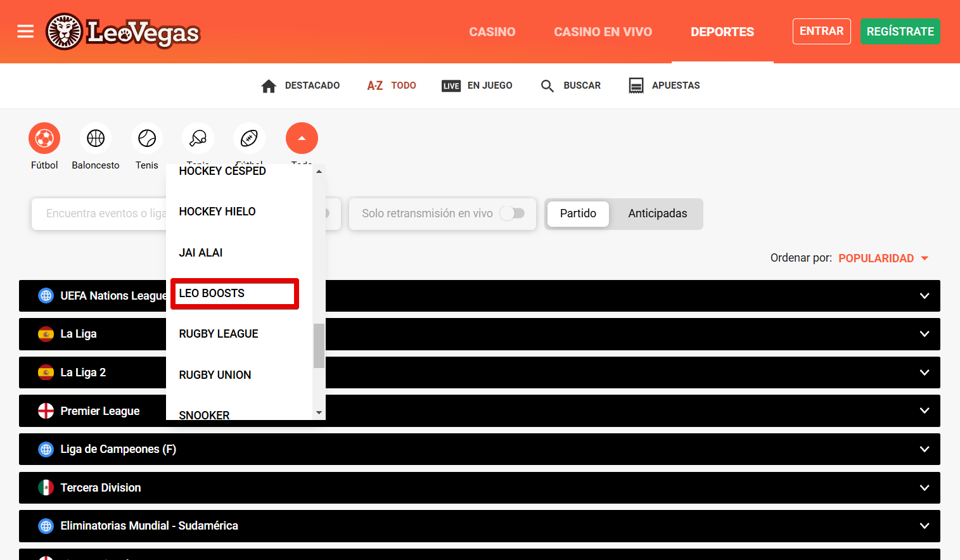Open the Ordenar por Popularidad dropdown

(883, 258)
